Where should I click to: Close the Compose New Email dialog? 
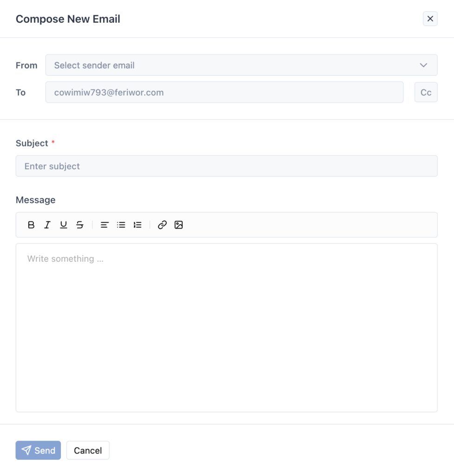coord(430,19)
